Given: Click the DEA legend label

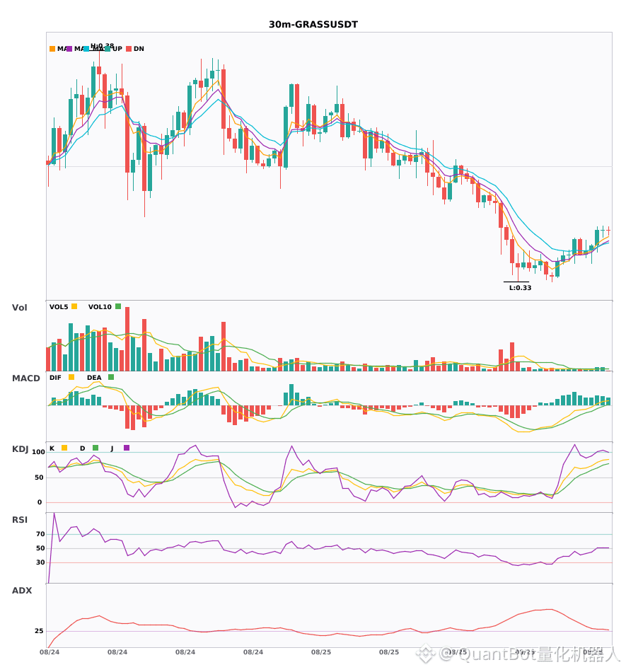Looking at the screenshot, I should [x=94, y=378].
